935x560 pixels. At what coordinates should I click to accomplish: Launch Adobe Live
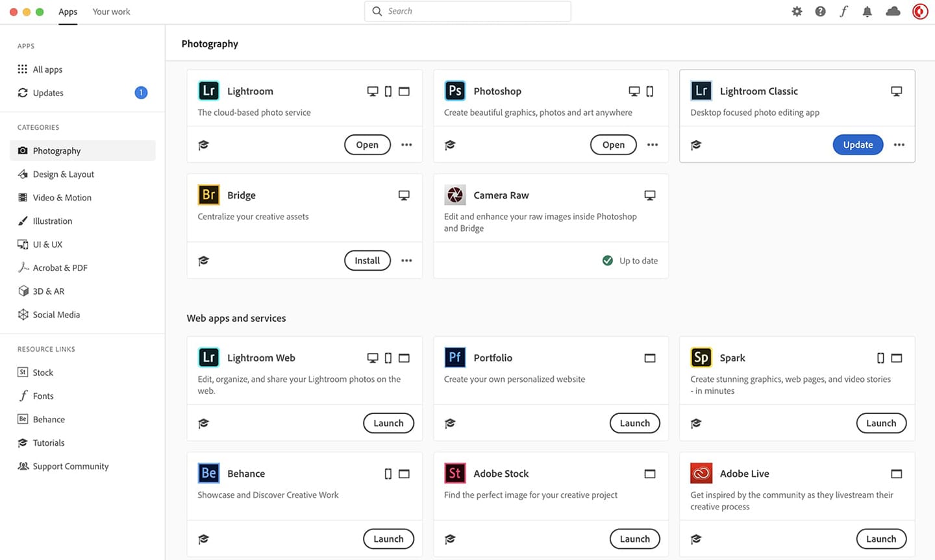[881, 539]
